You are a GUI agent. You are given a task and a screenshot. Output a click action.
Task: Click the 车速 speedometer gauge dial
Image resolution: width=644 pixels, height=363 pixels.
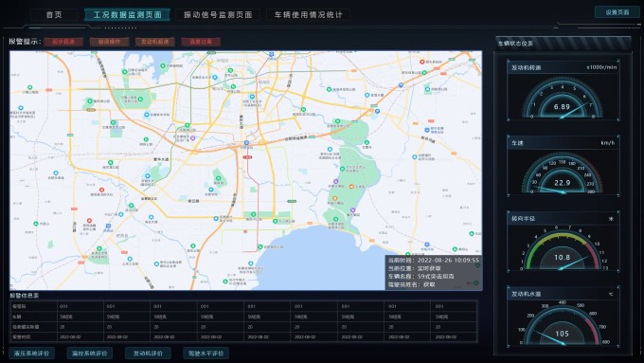[x=563, y=173]
